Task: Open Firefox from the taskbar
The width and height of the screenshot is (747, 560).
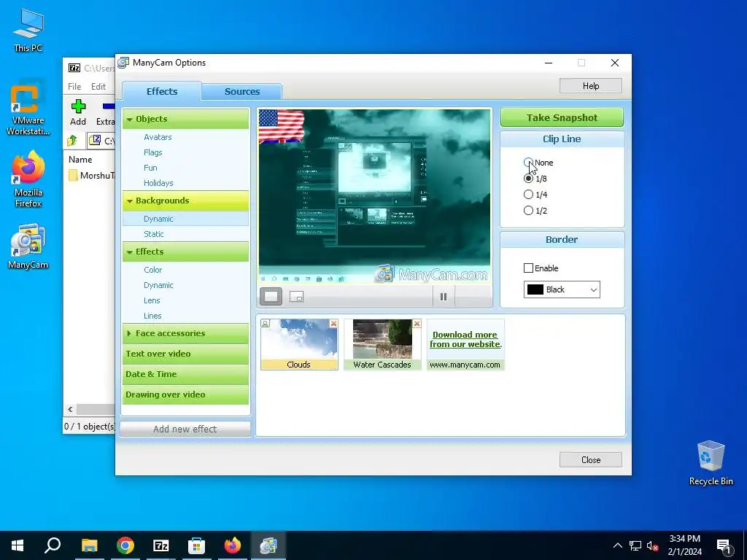Action: (233, 545)
